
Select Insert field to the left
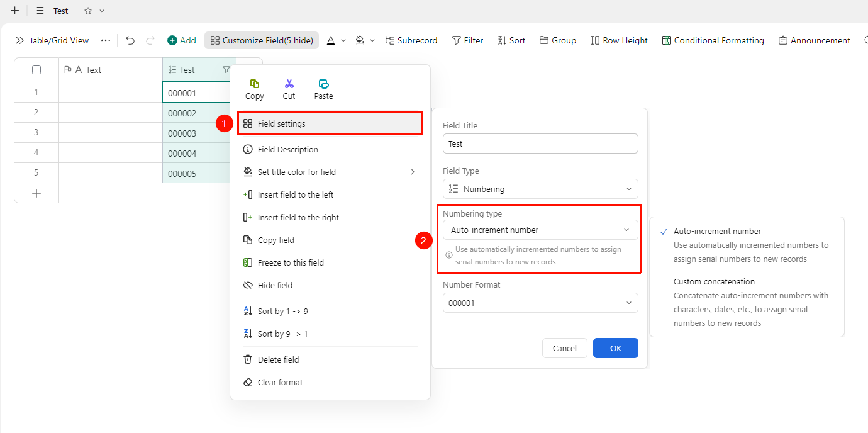tap(330, 194)
